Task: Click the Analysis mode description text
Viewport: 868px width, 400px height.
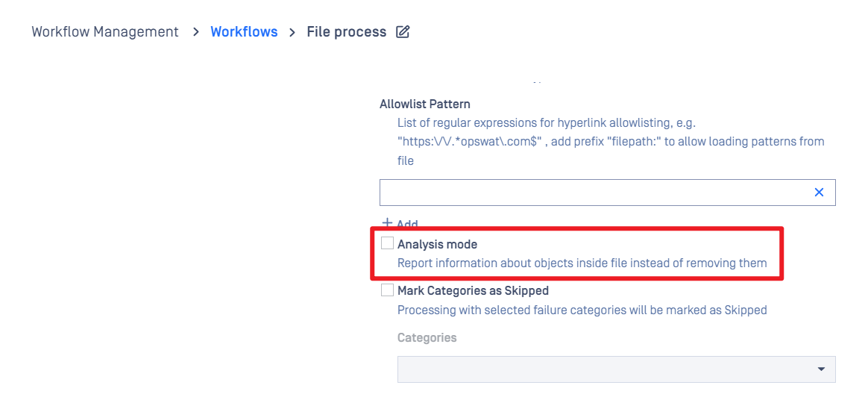Action: pyautogui.click(x=582, y=263)
